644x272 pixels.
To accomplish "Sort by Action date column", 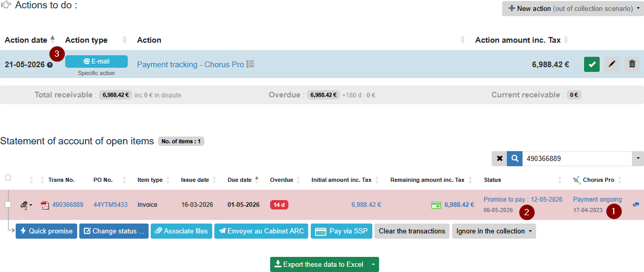I will point(30,40).
